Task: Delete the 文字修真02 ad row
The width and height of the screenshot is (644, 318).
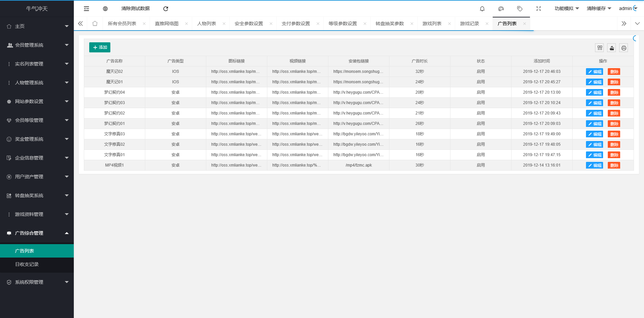Action: (614, 144)
